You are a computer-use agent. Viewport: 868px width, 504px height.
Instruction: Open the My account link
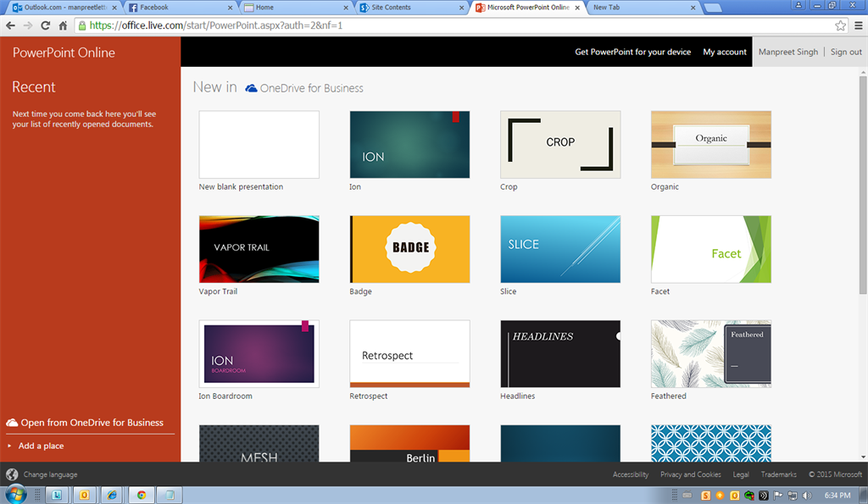click(725, 52)
